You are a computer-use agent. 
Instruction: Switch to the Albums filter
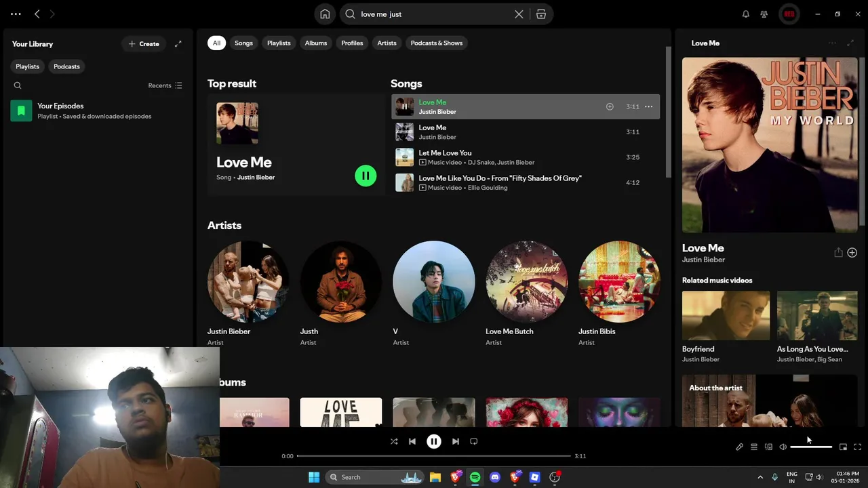(x=316, y=43)
